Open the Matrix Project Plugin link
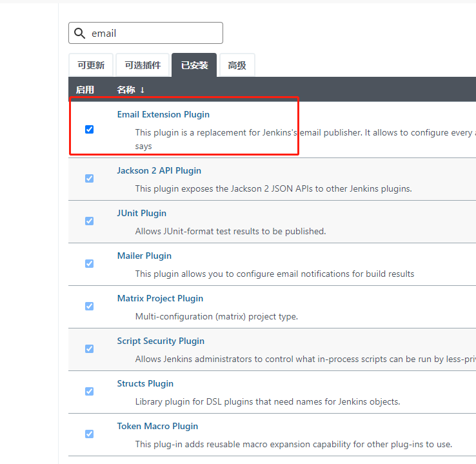 pos(160,299)
